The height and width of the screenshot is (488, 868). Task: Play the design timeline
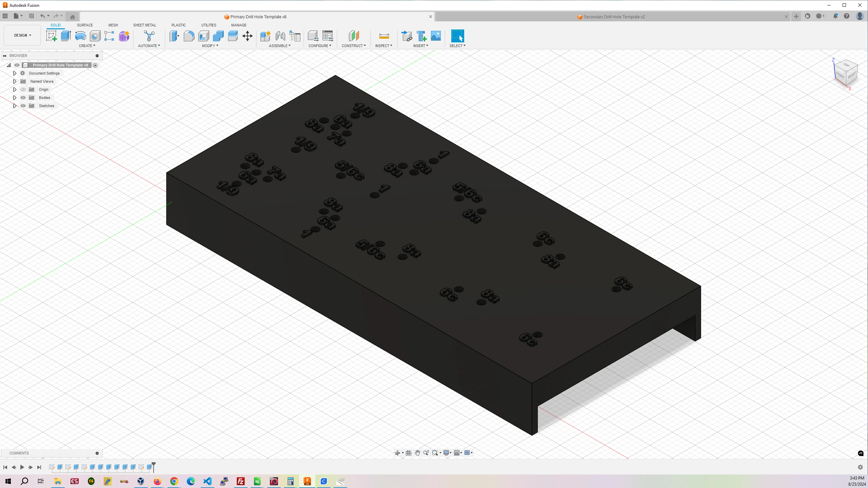click(x=22, y=467)
